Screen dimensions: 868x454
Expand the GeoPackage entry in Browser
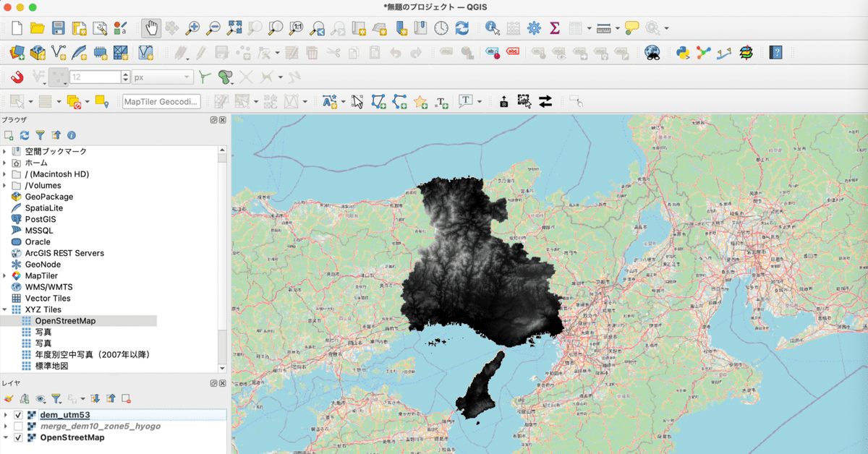[6, 197]
